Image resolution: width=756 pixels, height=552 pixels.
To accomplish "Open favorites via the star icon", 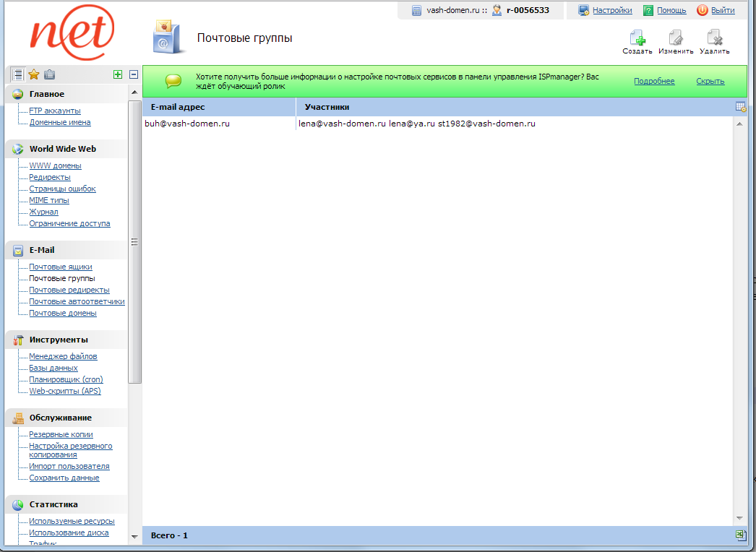I will point(34,74).
